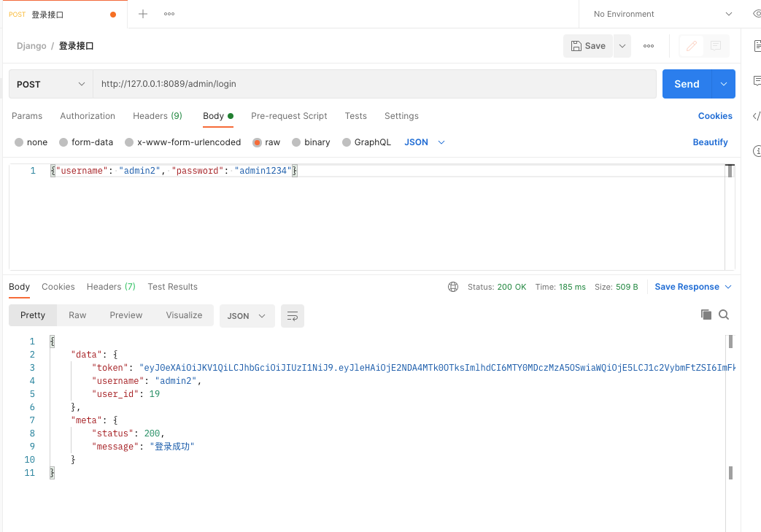Switch to request Params tab

27,116
